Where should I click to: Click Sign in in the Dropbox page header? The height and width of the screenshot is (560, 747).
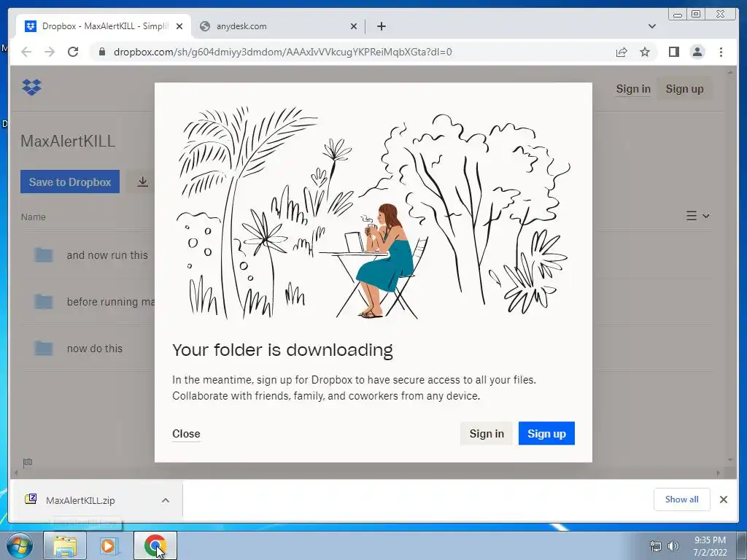tap(633, 88)
